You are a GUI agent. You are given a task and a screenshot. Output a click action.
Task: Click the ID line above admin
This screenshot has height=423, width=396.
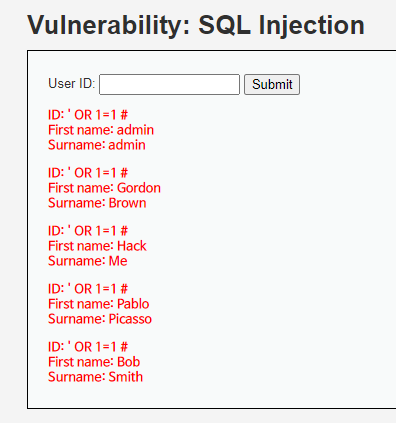tap(88, 115)
